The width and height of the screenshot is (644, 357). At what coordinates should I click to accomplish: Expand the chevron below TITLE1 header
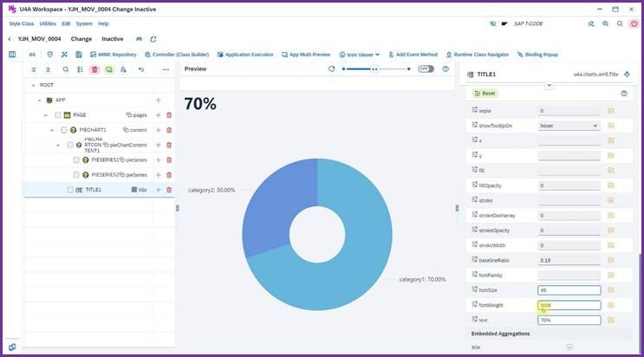point(550,86)
